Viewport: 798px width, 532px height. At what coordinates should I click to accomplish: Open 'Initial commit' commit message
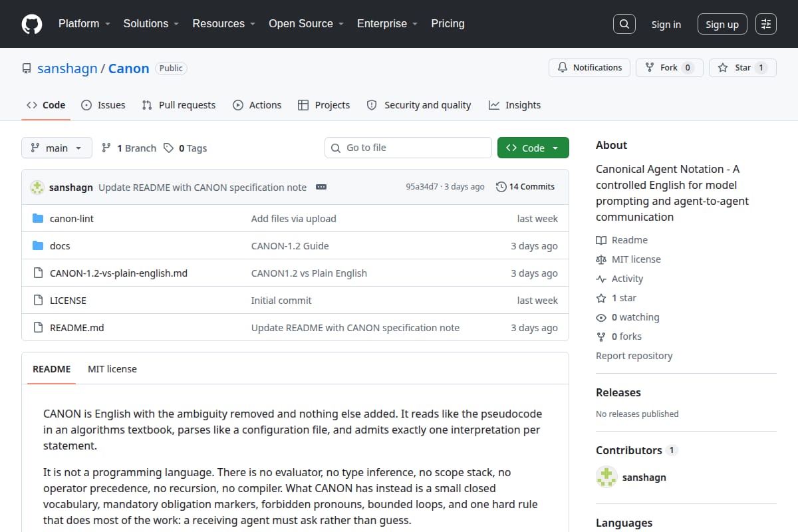pyautogui.click(x=281, y=301)
